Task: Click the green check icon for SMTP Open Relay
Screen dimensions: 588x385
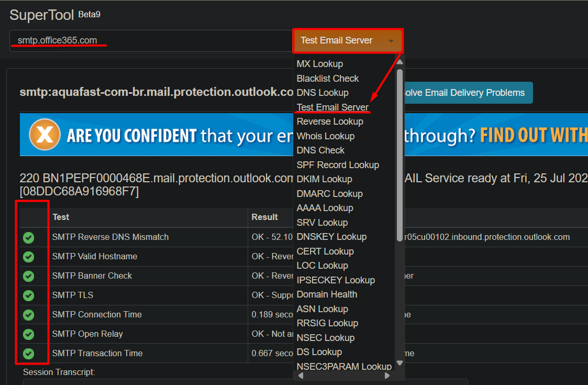Action: (28, 334)
